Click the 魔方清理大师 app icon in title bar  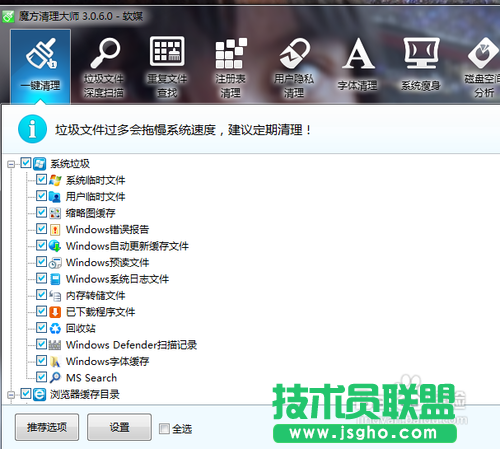click(8, 16)
